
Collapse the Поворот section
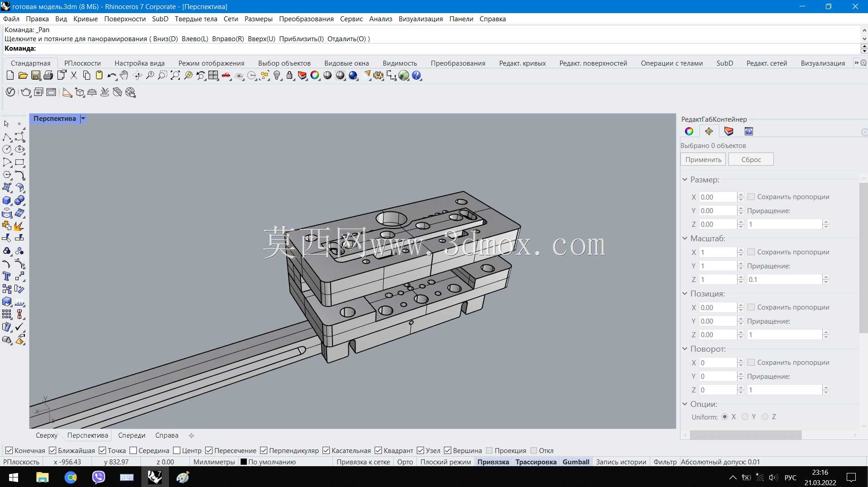[685, 349]
